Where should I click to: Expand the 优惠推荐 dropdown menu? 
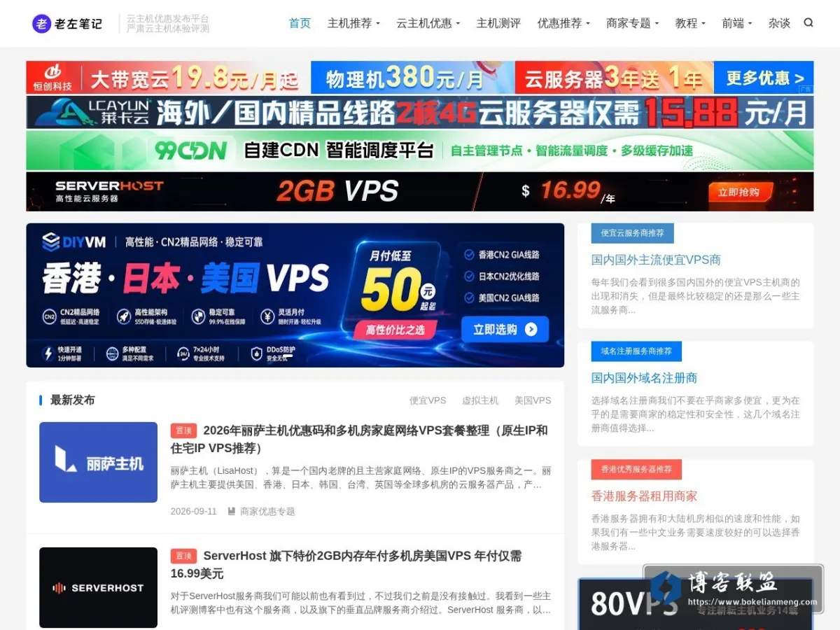(x=563, y=23)
